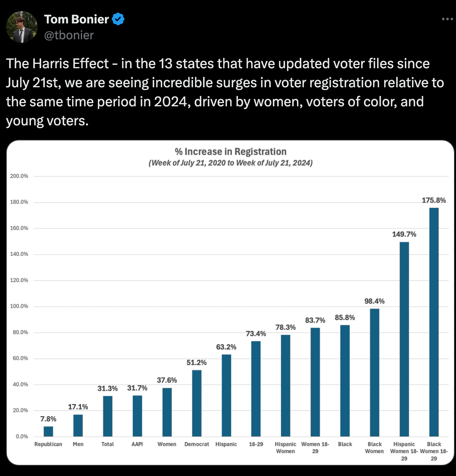Click the @tbonier handle

[69, 35]
